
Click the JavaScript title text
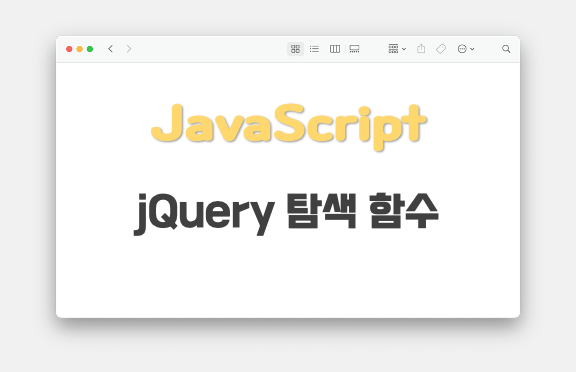tap(289, 127)
